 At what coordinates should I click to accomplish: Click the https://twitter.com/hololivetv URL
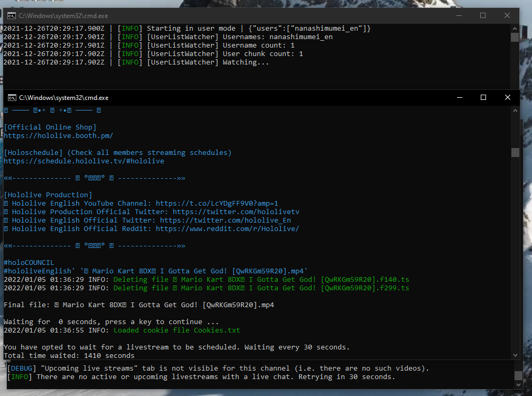(x=236, y=212)
